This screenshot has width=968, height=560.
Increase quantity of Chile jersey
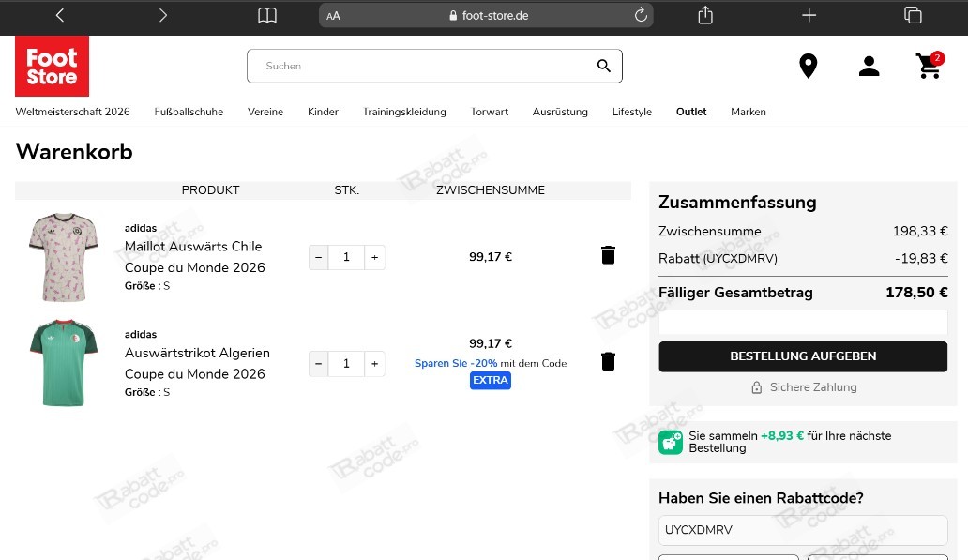pyautogui.click(x=375, y=257)
